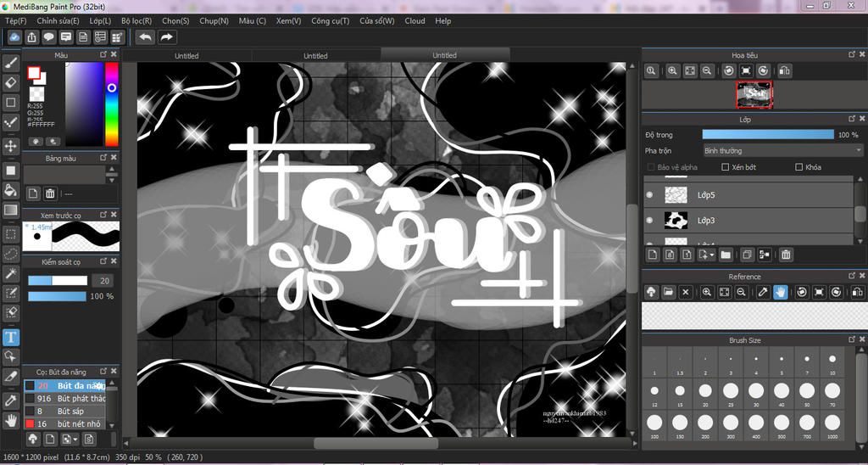Viewport: 868px width, 465px height.
Task: Pick the Eyedropper tool
Action: pyautogui.click(x=10, y=401)
